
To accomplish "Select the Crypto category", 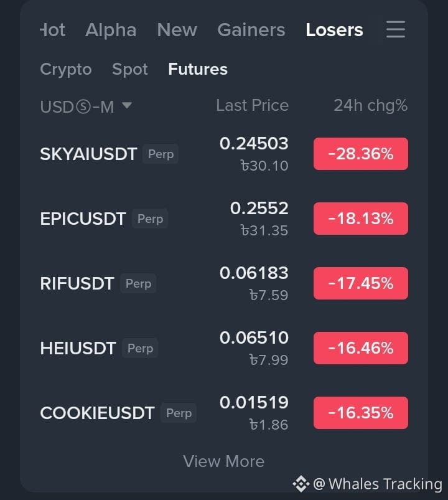I will (x=66, y=69).
